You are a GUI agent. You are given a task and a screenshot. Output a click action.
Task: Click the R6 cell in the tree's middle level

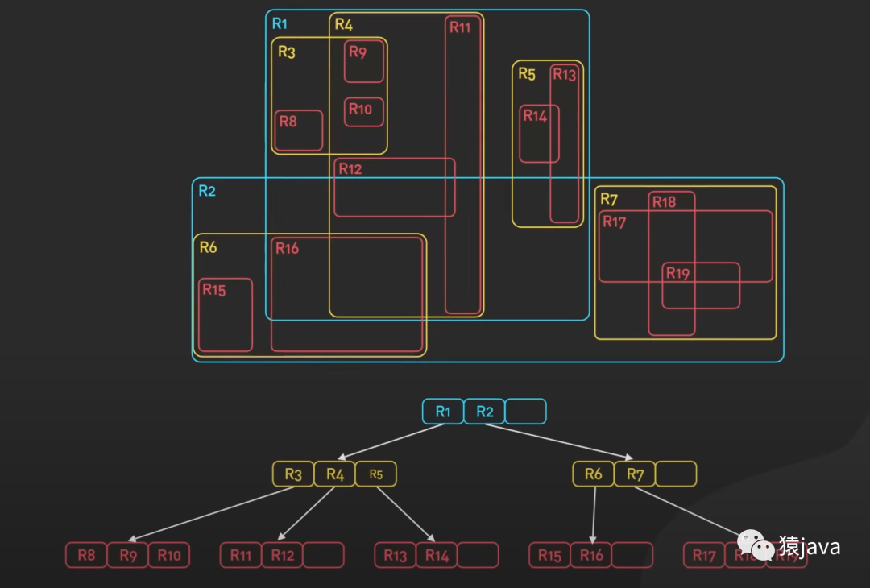[593, 474]
